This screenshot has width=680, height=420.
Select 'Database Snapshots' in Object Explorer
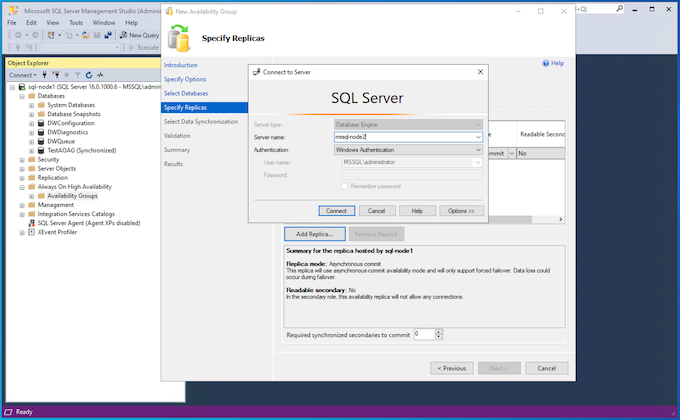[74, 114]
